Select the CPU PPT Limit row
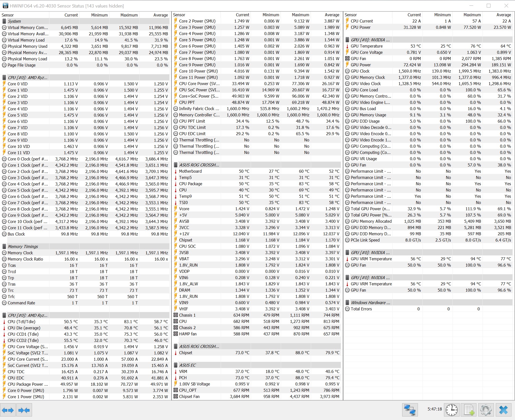The image size is (515, 420). (192, 121)
